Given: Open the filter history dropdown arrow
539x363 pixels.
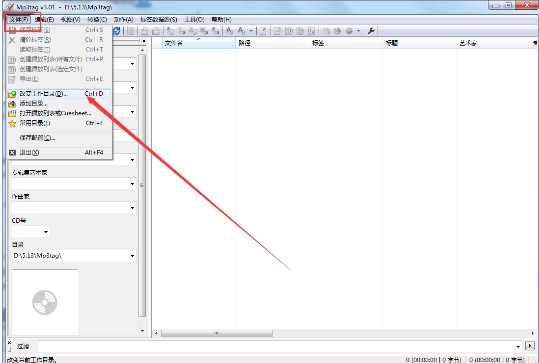Looking at the screenshot, I should [x=518, y=346].
